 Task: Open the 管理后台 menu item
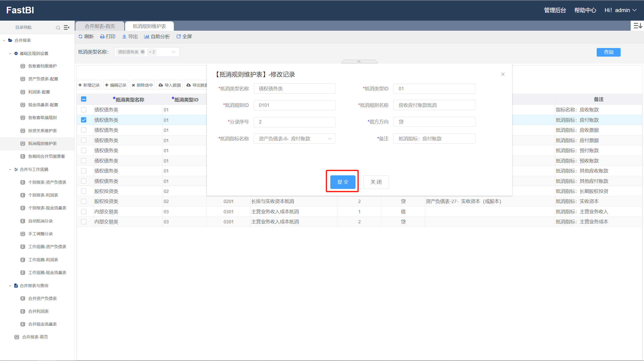tap(555, 10)
